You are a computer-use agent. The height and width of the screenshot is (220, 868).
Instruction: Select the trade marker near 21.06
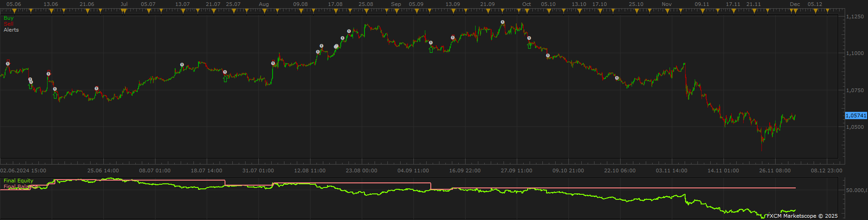point(96,88)
